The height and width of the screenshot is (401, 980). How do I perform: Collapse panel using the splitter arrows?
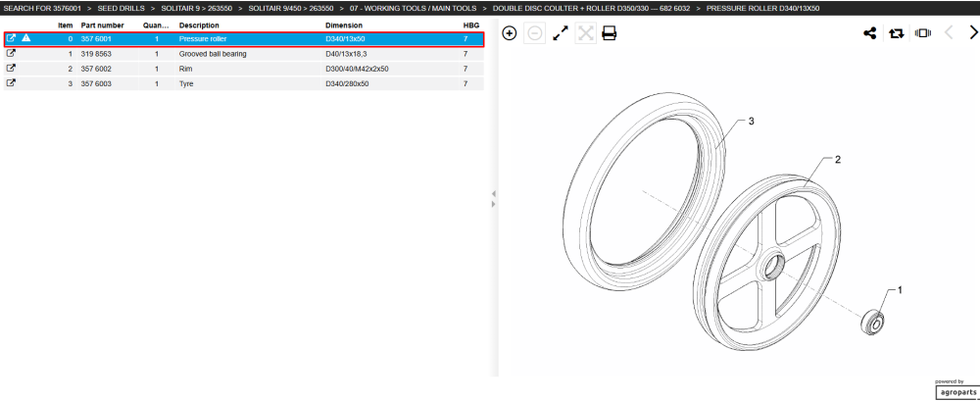(x=493, y=199)
